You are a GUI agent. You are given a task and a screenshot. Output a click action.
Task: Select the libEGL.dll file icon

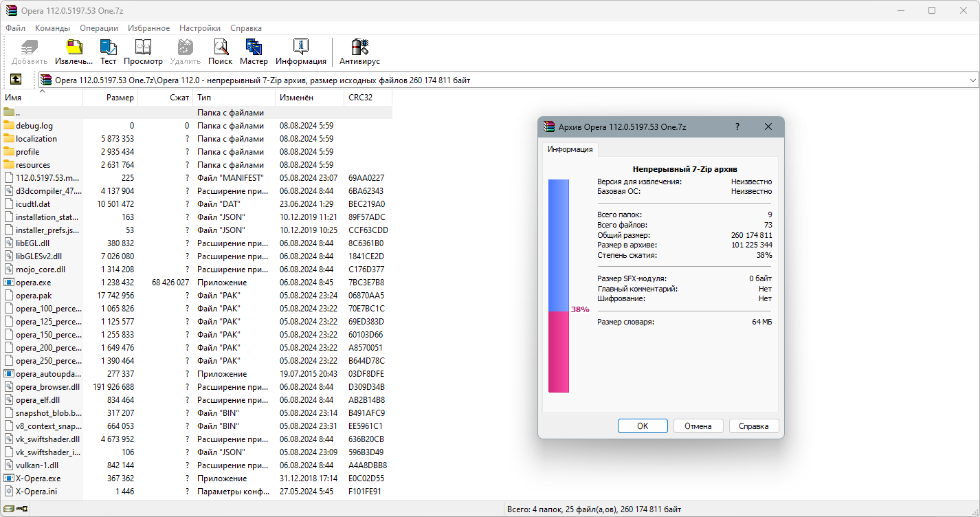[x=9, y=243]
